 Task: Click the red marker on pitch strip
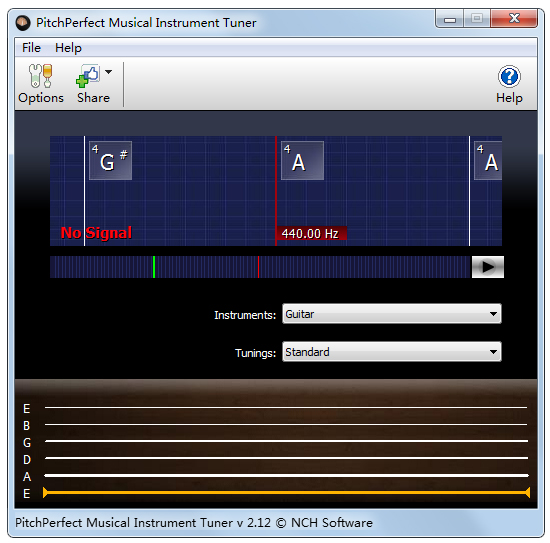point(259,267)
